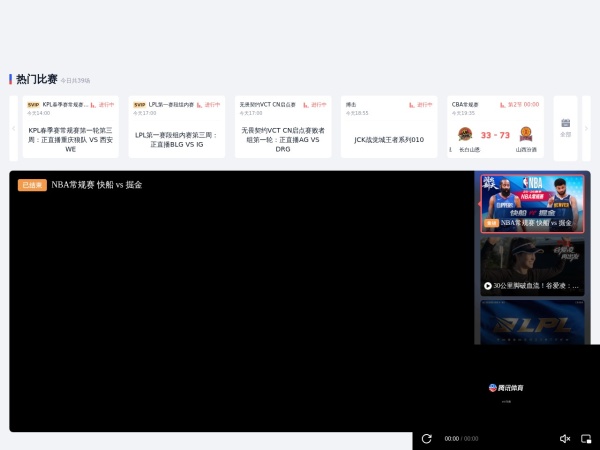Select the LPL video thumbnail in playlist
The width and height of the screenshot is (600, 450).
[x=531, y=322]
